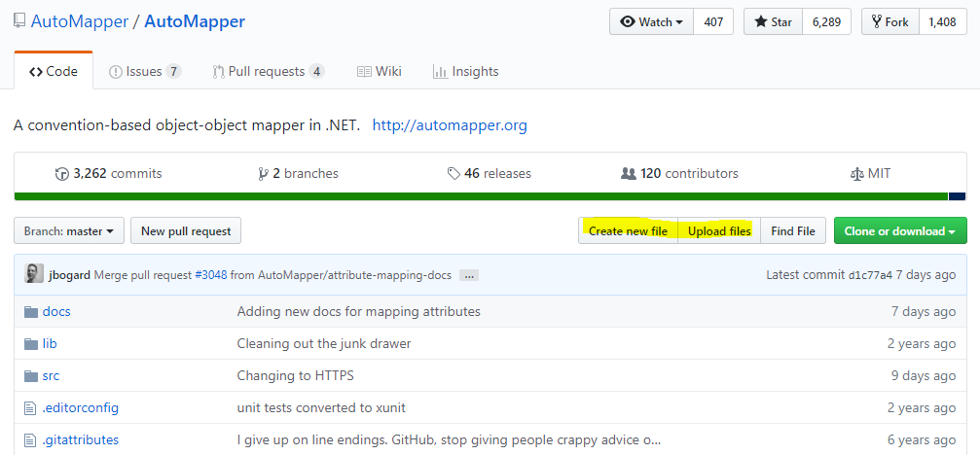
Task: Open the .gitattributes file
Action: tap(81, 440)
